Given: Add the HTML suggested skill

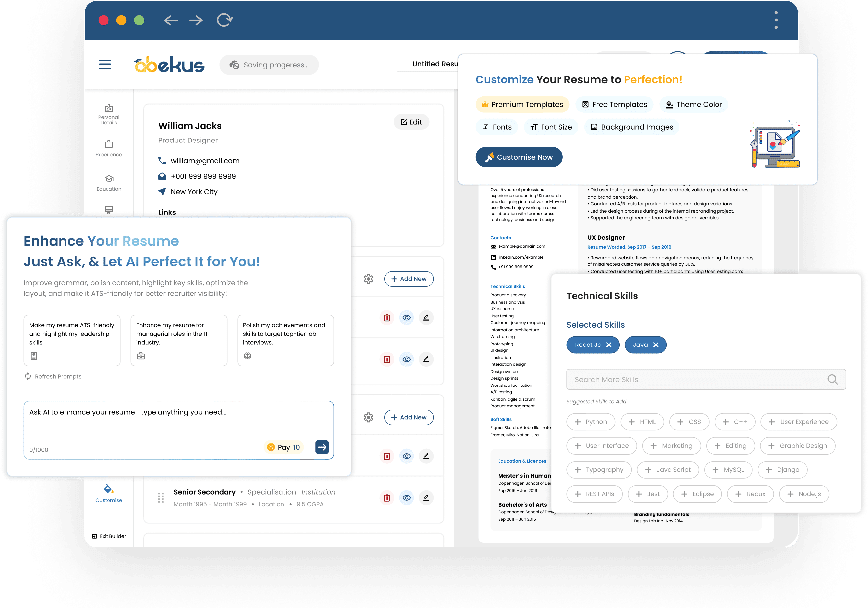Looking at the screenshot, I should (642, 421).
